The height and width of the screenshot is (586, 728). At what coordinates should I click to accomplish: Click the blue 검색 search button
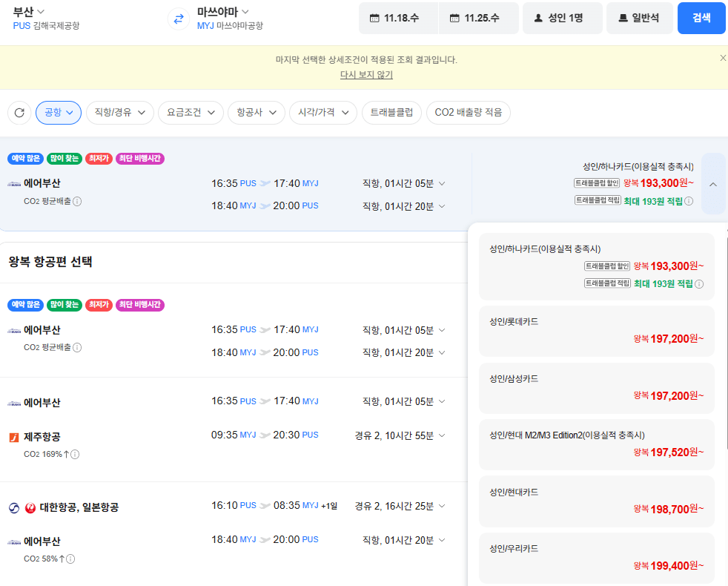pyautogui.click(x=701, y=18)
